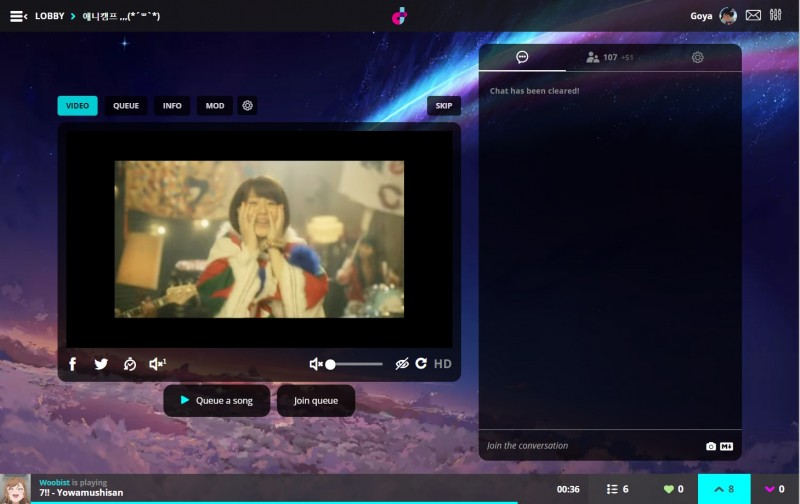Image resolution: width=800 pixels, height=504 pixels.
Task: Unmute the player using the speaker icon
Action: pyautogui.click(x=316, y=364)
